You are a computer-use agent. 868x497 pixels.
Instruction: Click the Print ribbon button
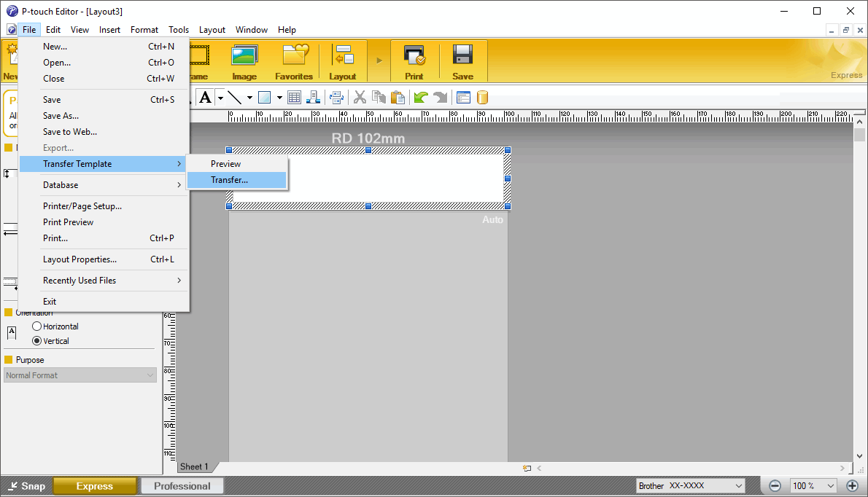tap(414, 60)
